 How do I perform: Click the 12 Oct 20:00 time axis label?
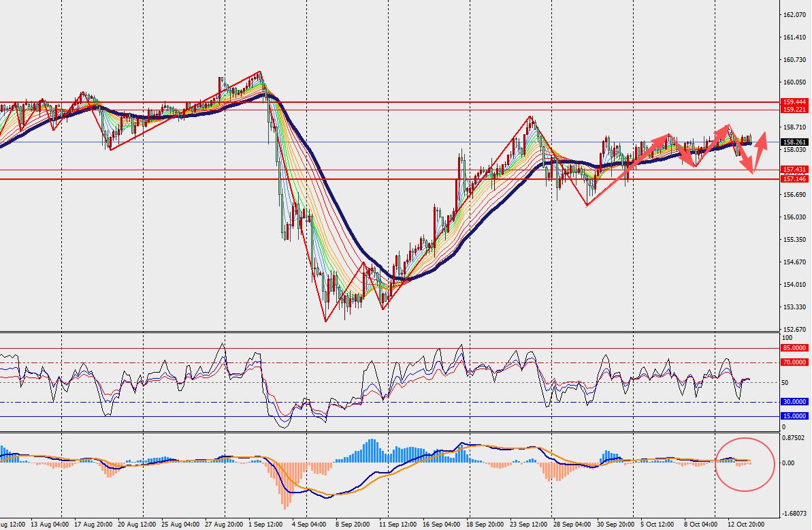coord(746,525)
